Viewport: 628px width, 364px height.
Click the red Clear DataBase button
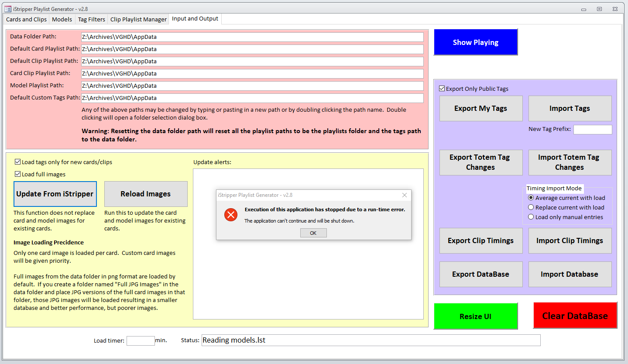(x=575, y=316)
